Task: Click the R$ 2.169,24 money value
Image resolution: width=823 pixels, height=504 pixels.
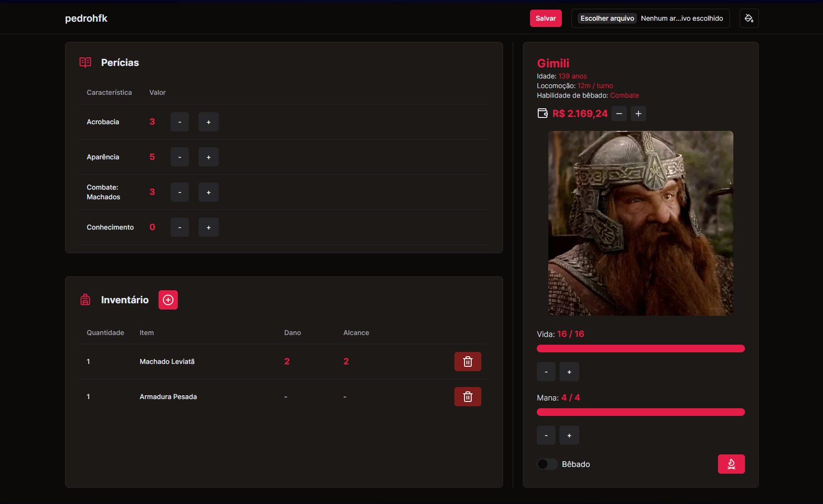Action: tap(580, 114)
